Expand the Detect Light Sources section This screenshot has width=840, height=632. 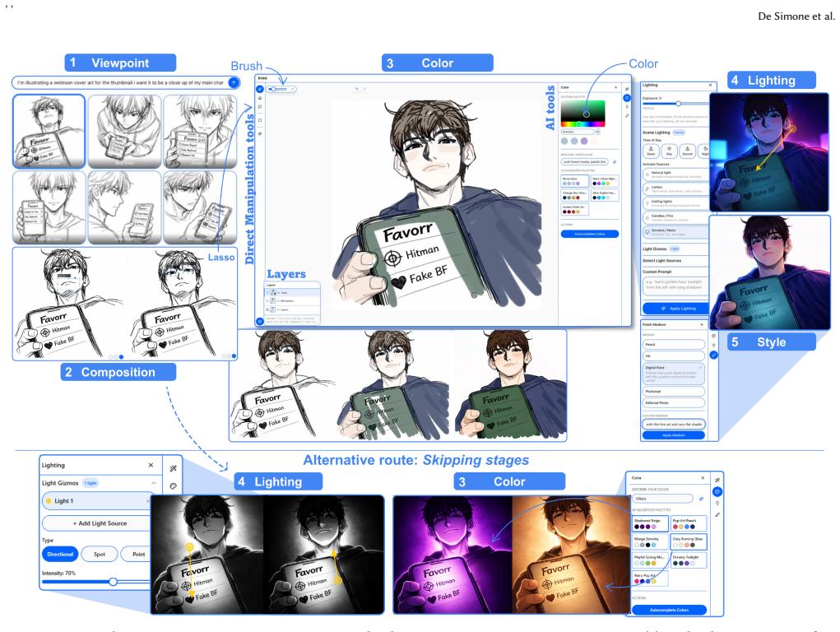[675, 261]
